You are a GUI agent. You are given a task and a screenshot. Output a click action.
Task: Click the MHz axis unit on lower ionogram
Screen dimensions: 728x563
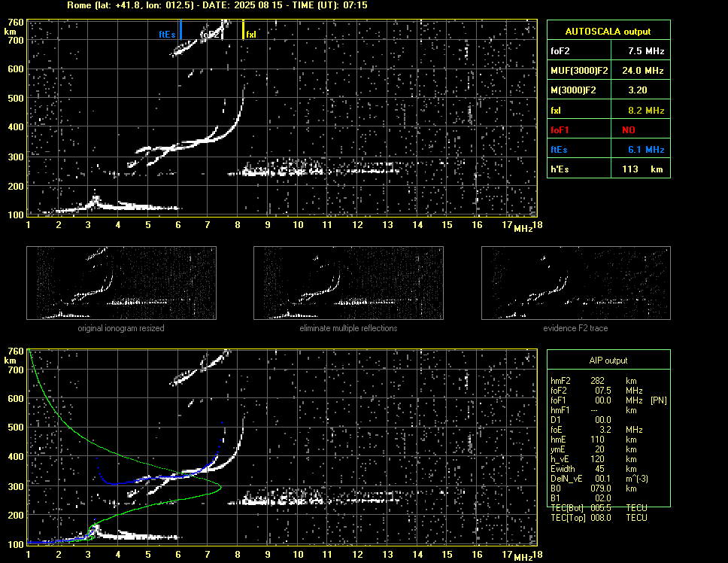pyautogui.click(x=523, y=558)
